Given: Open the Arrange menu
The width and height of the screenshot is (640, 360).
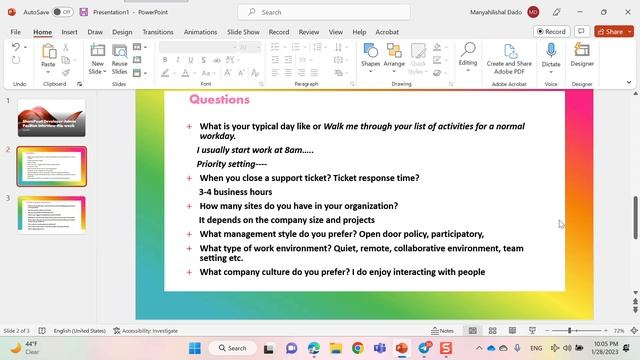Looking at the screenshot, I should [x=394, y=58].
